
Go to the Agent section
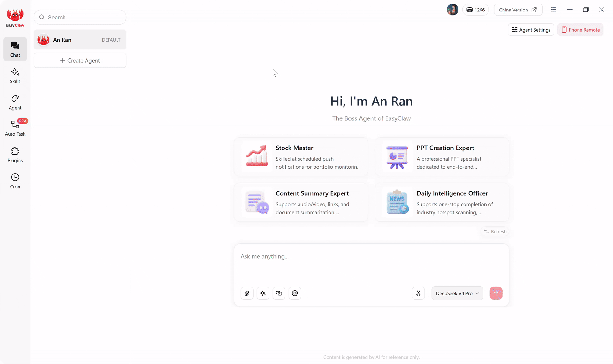coord(15,102)
